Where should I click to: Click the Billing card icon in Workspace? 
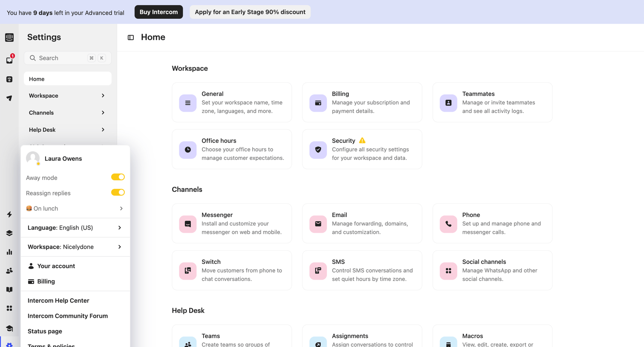(318, 103)
